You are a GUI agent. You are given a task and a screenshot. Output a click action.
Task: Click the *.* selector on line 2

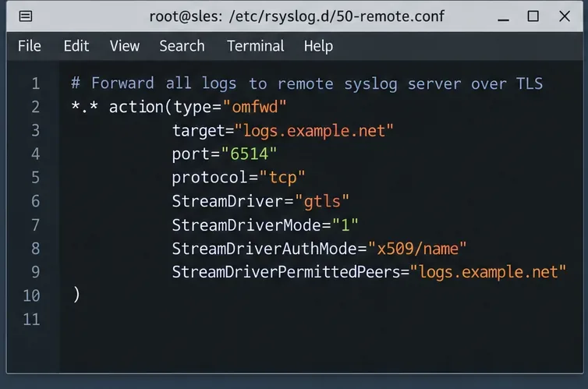(84, 107)
